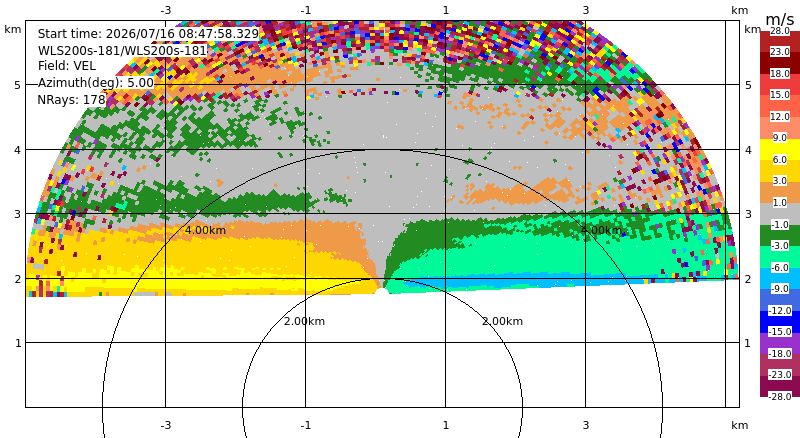This screenshot has height=438, width=800.
Task: Click the left 2.00km range ring label
Action: (305, 321)
